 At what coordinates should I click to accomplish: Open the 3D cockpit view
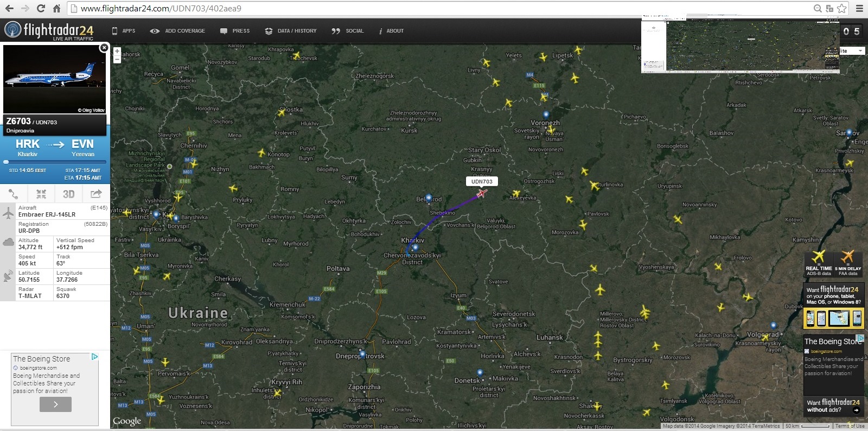click(x=68, y=194)
